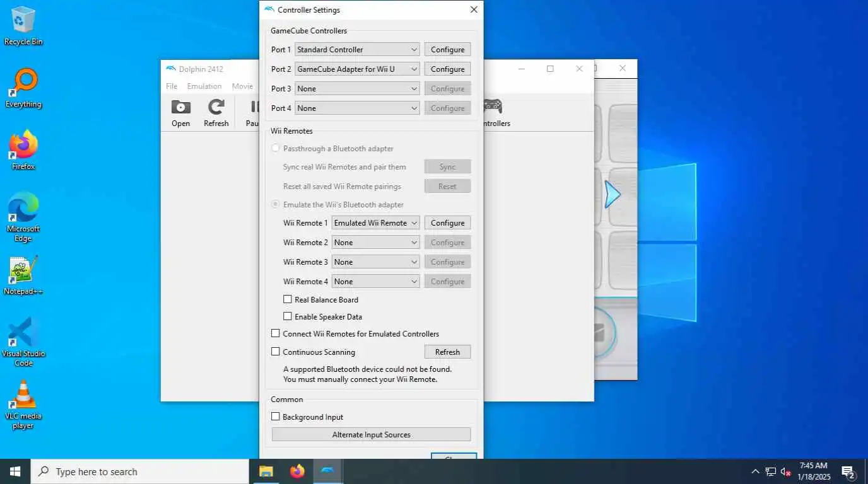This screenshot has height=484, width=868.
Task: Open the Emulation menu in Dolphin
Action: [x=204, y=86]
